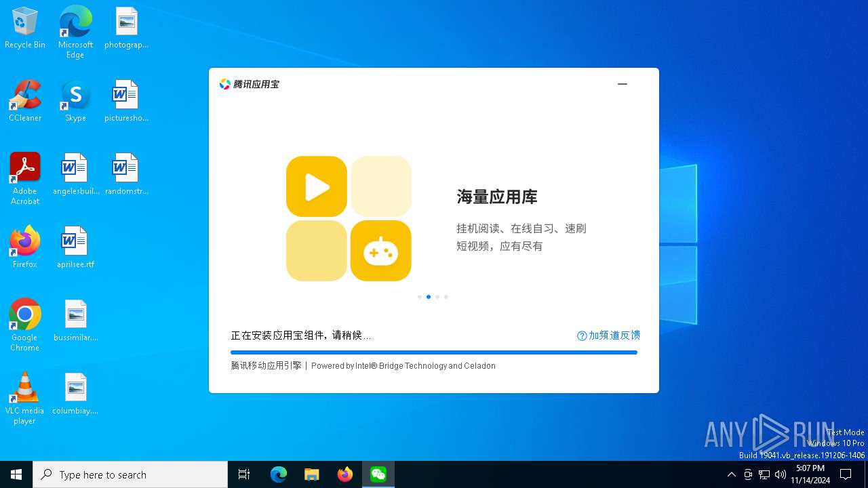Open Microsoft Edge from the taskbar
Image resolution: width=868 pixels, height=488 pixels.
point(279,474)
